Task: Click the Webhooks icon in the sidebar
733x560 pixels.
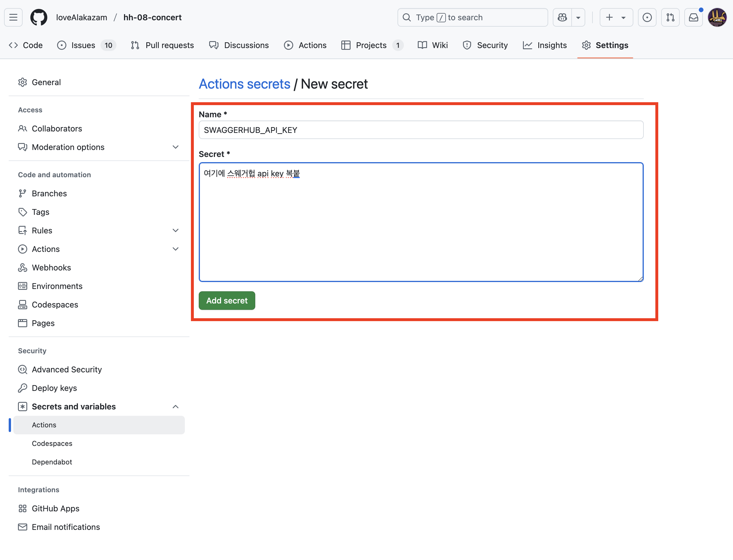Action: point(23,268)
